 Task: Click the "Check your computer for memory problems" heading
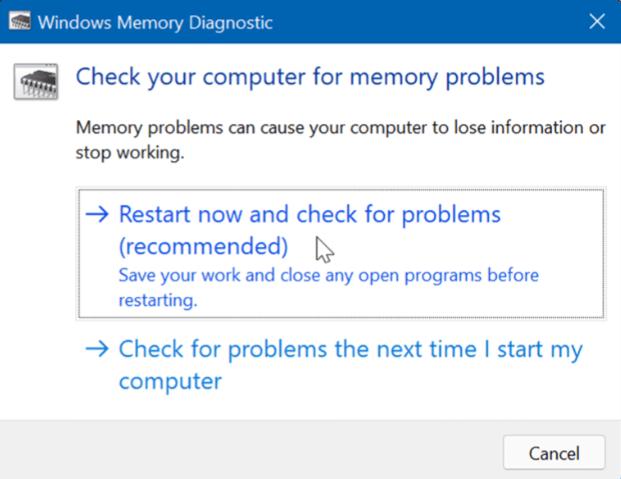[310, 77]
